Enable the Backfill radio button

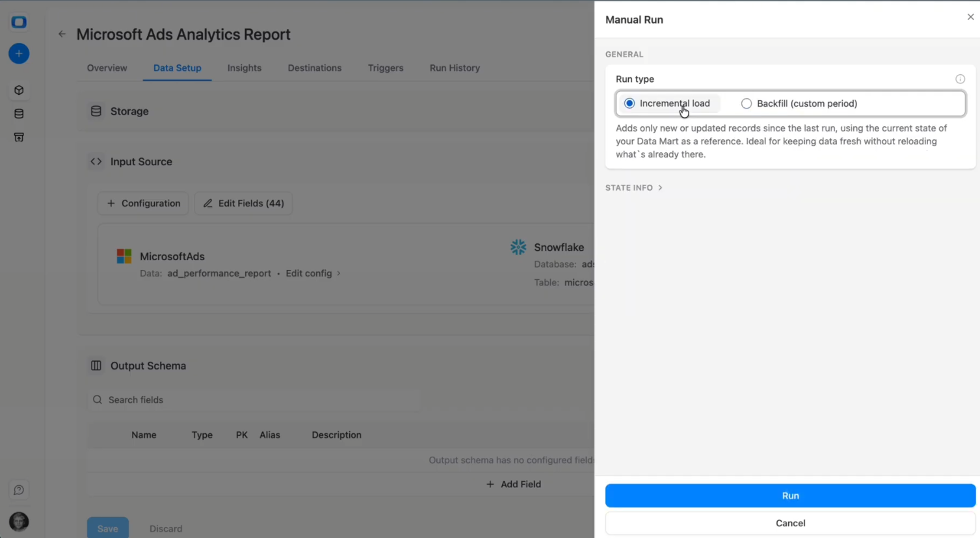(746, 103)
